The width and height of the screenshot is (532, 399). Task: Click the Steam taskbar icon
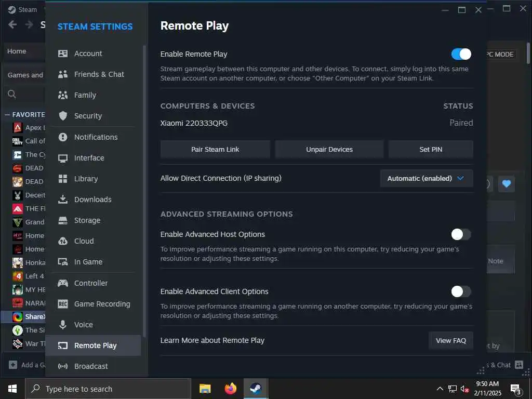coord(256,389)
